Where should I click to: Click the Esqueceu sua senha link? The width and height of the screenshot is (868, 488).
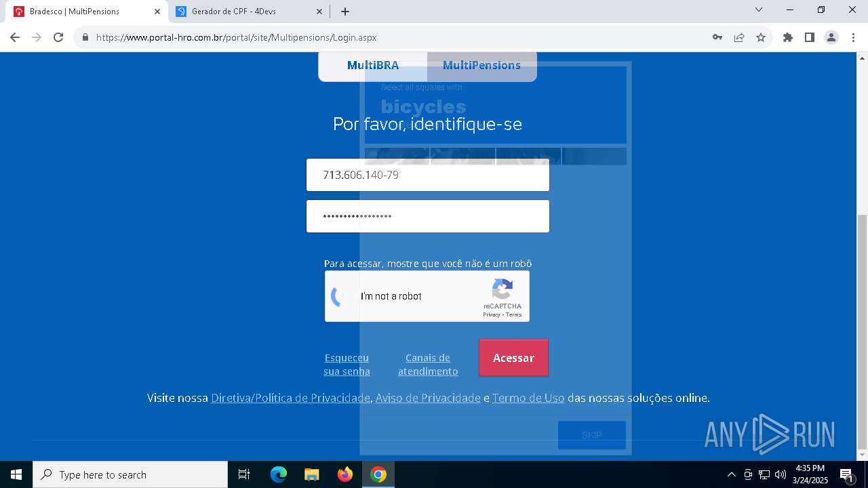pyautogui.click(x=347, y=365)
